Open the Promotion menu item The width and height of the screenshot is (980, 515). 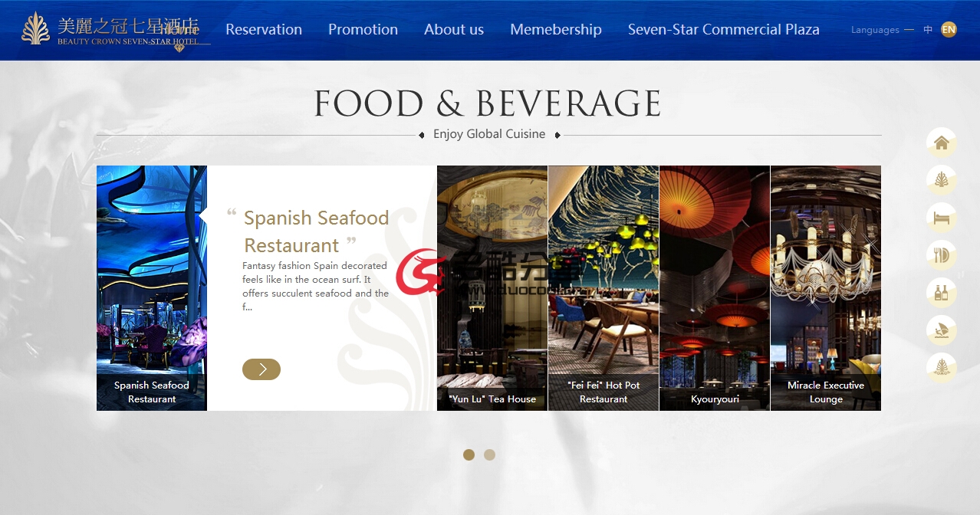[x=363, y=29]
